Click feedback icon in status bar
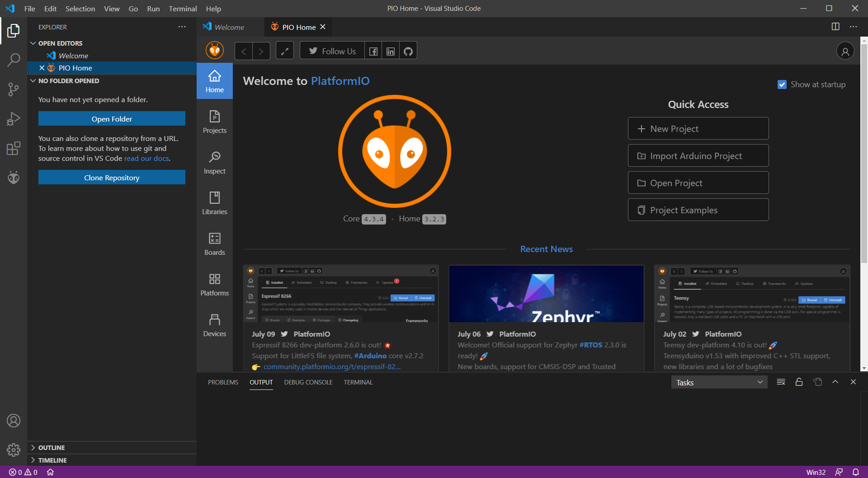Viewport: 868px width, 478px height. click(839, 472)
